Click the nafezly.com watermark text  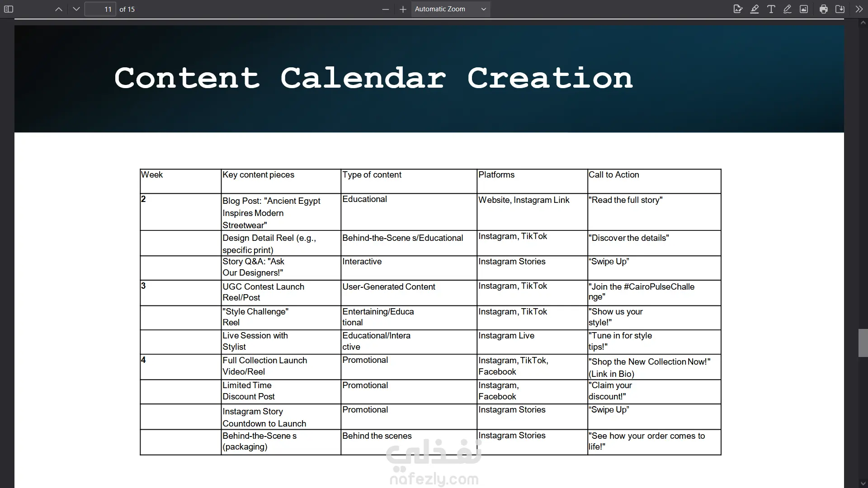point(434,479)
